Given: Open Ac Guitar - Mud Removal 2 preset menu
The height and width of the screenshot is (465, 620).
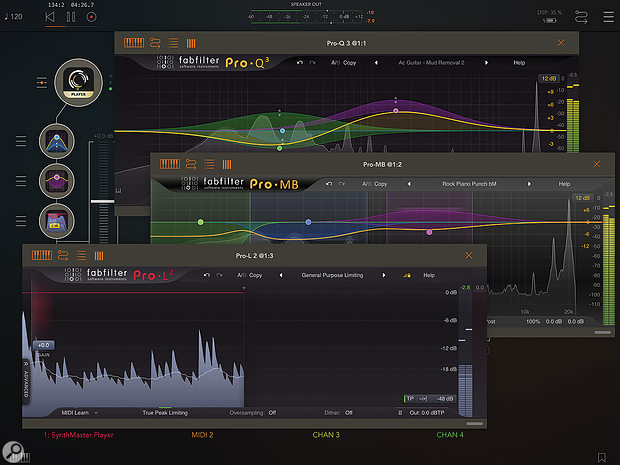Looking at the screenshot, I should coord(431,62).
